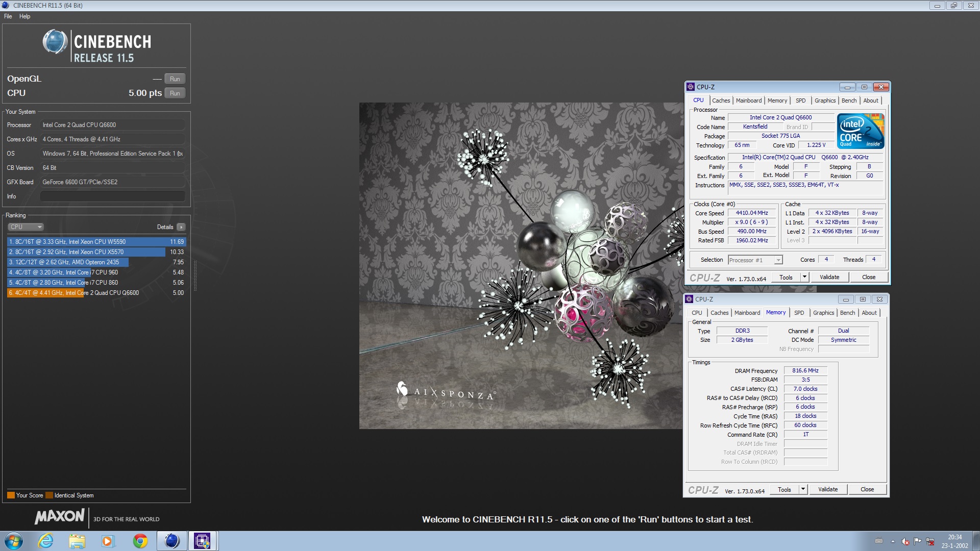This screenshot has width=980, height=551.
Task: Open About tab in upper CPU-Z window
Action: pos(871,101)
